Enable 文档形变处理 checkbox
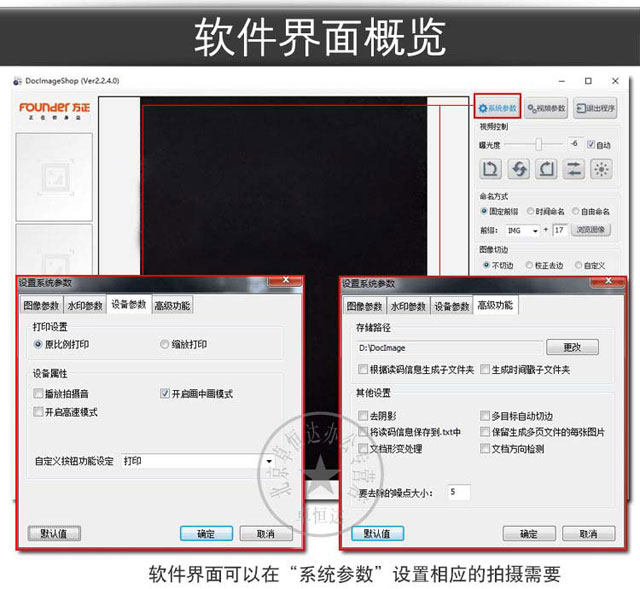 pos(362,448)
